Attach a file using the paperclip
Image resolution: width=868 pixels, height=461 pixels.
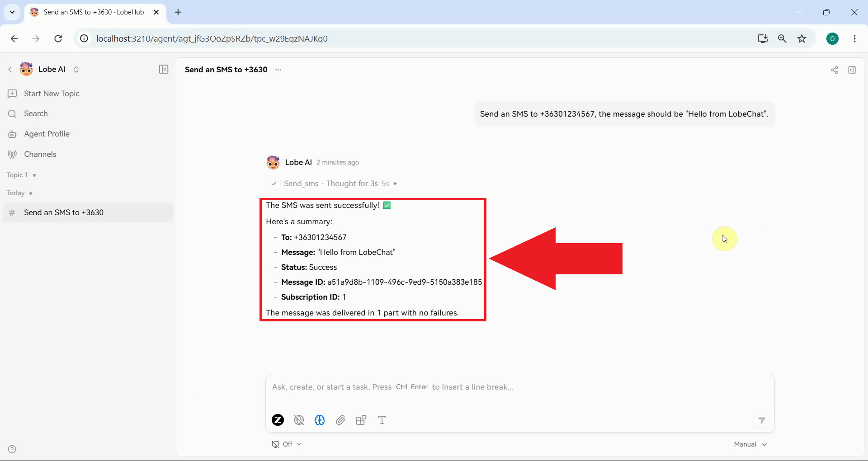coord(340,420)
